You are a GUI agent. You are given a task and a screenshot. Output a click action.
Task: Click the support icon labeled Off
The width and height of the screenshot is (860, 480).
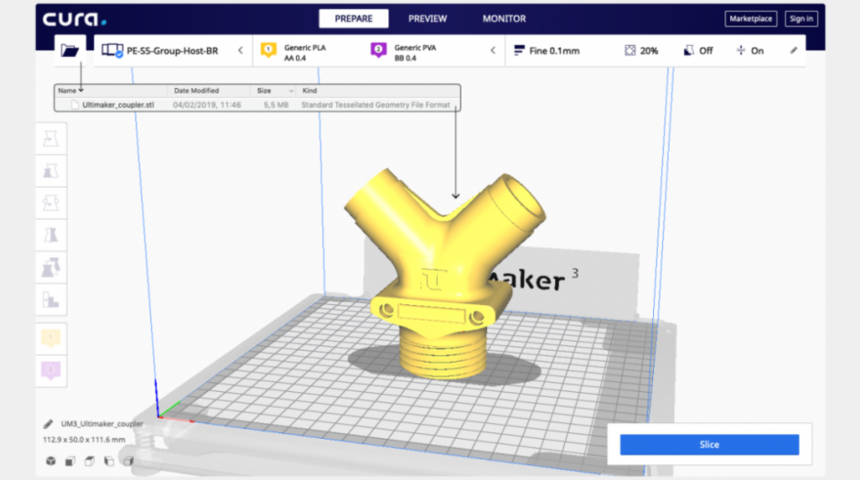pos(688,50)
